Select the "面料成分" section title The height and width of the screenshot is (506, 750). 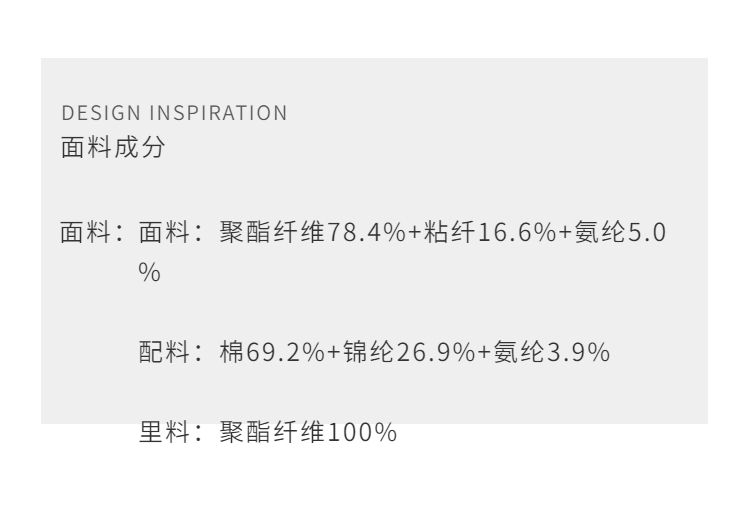[x=113, y=150]
